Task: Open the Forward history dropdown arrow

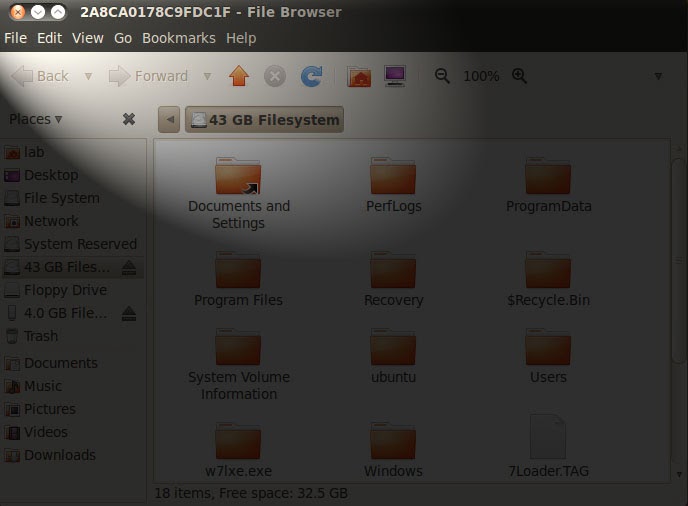Action: [x=208, y=76]
